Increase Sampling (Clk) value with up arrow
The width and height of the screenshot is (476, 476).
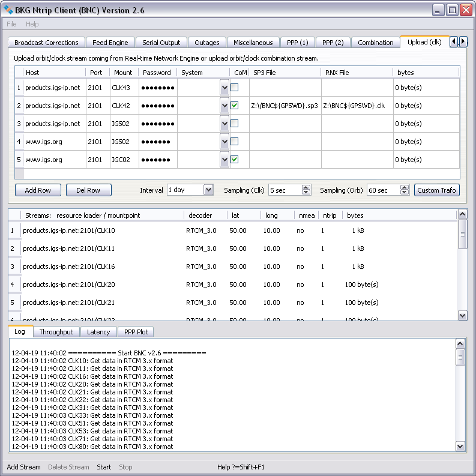tap(306, 187)
